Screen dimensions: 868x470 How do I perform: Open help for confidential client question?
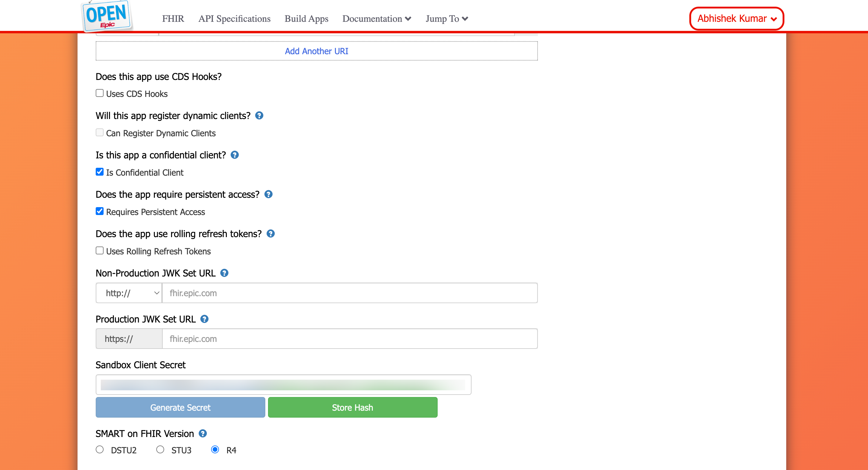pyautogui.click(x=235, y=155)
